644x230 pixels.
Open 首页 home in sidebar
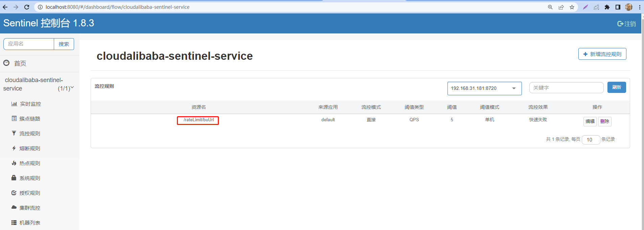[x=20, y=63]
